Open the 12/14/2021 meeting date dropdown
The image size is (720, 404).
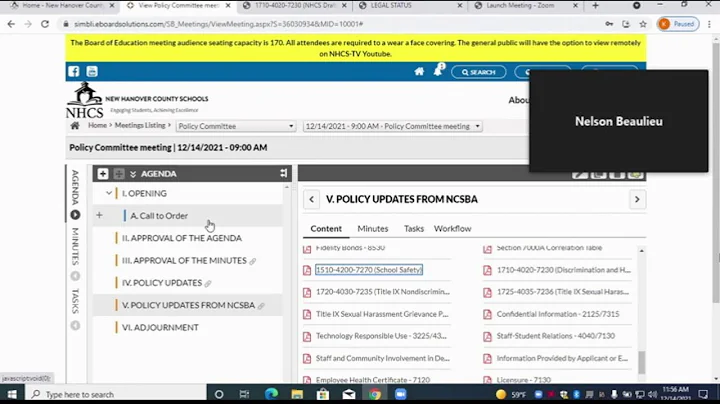click(x=392, y=126)
